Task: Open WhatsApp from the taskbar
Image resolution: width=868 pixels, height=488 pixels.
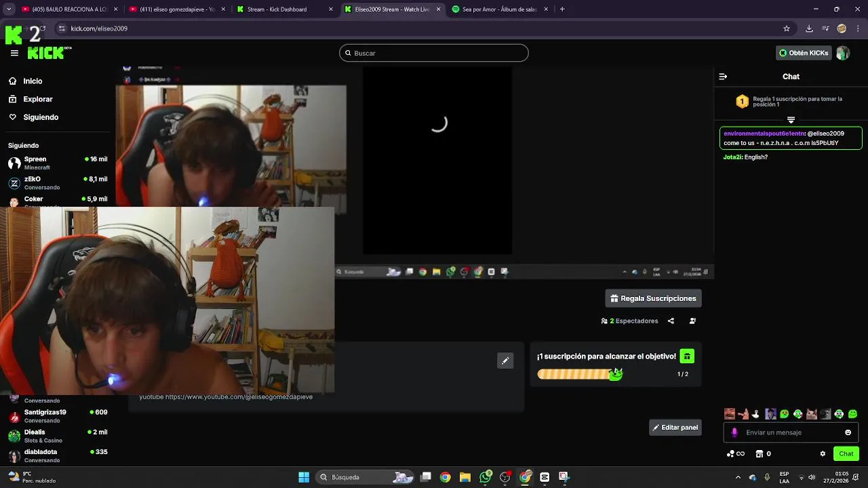Action: point(486,477)
